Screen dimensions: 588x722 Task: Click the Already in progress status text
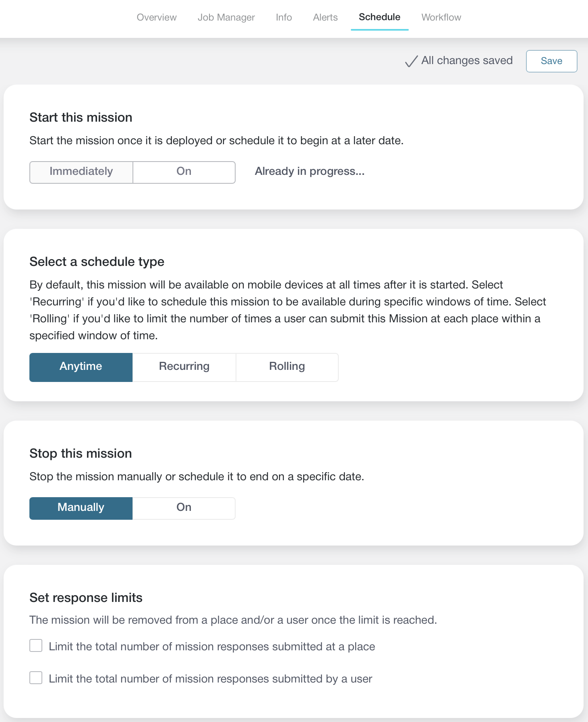tap(310, 172)
